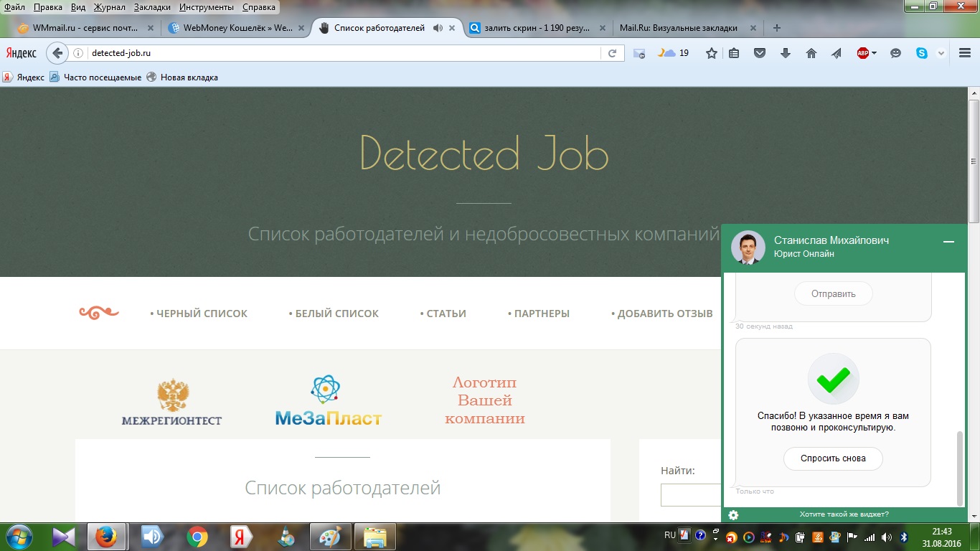
Task: Open the Visual Studio taskbar icon
Action: (x=62, y=537)
